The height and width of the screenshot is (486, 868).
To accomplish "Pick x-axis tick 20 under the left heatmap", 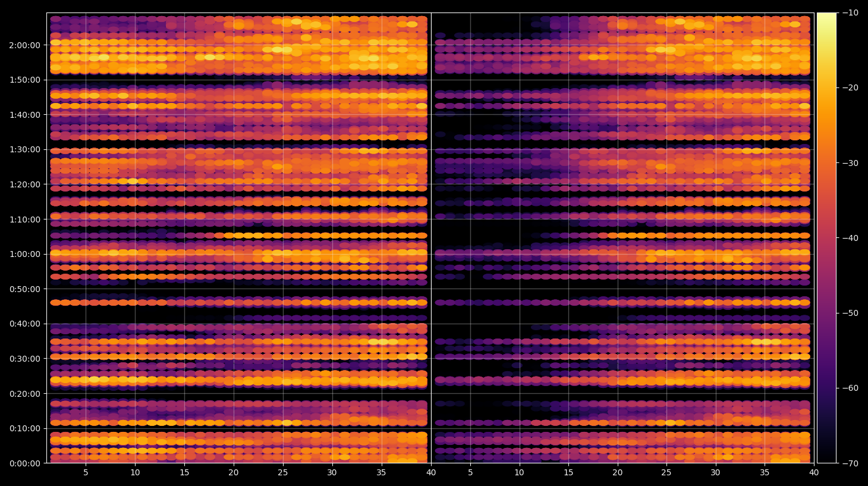I will point(234,473).
